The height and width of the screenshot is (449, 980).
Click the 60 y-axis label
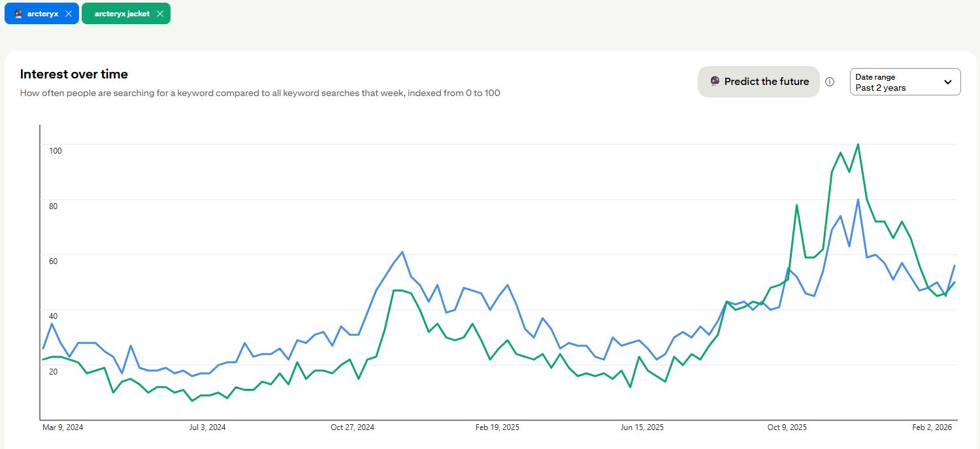[x=54, y=261]
